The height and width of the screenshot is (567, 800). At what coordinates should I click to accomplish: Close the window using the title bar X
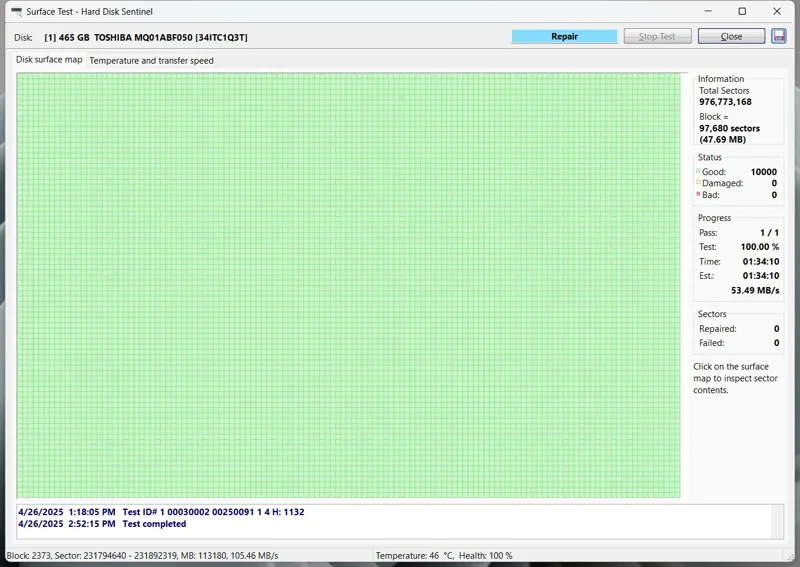pos(779,12)
